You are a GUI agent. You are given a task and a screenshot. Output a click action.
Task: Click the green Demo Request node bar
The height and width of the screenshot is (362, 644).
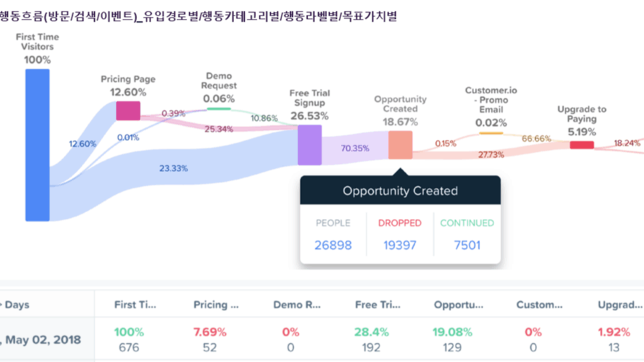coord(219,108)
